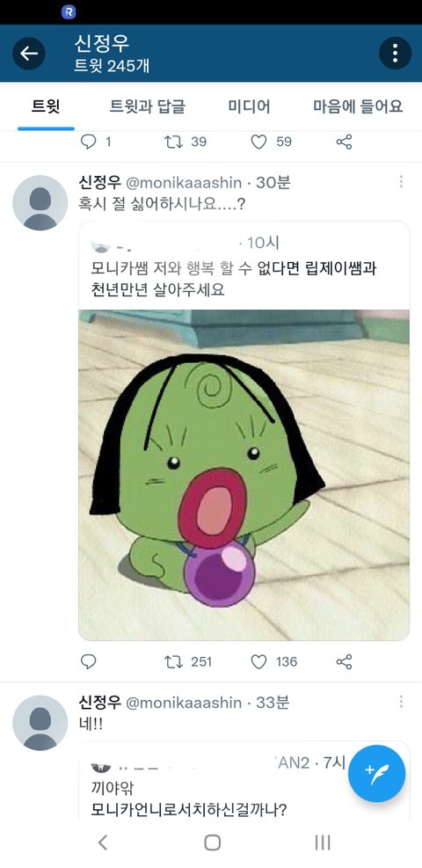
Task: Switch to the 미디어 tab
Action: tap(250, 106)
